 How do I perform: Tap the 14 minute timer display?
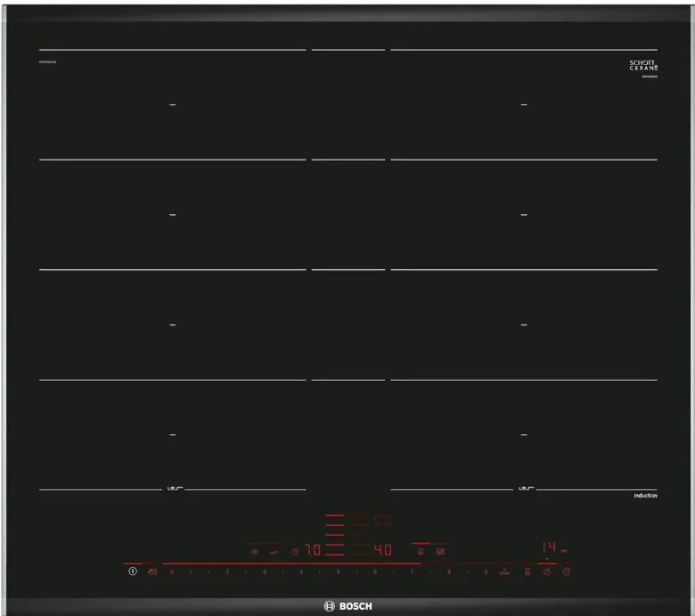(x=548, y=545)
